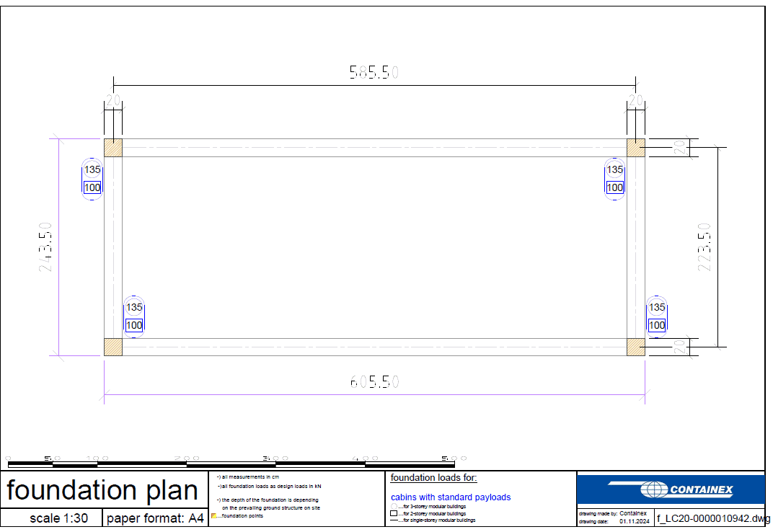Click the boxed 100 load at top-left corner
This screenshot has width=773, height=532.
tap(92, 187)
